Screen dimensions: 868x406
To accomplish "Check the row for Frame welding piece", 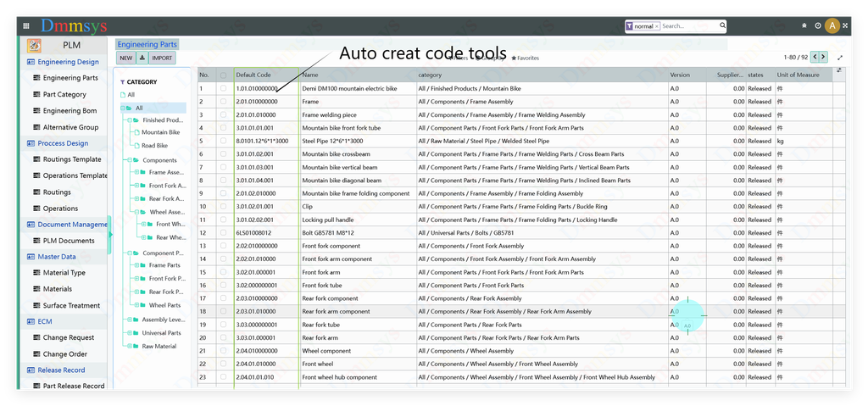I will click(223, 114).
